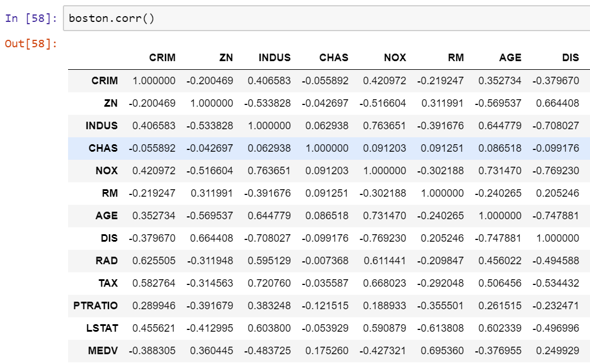Screen dimensions: 590x364
Task: Click cell value 0.720760 in TAX row
Action: (x=269, y=283)
